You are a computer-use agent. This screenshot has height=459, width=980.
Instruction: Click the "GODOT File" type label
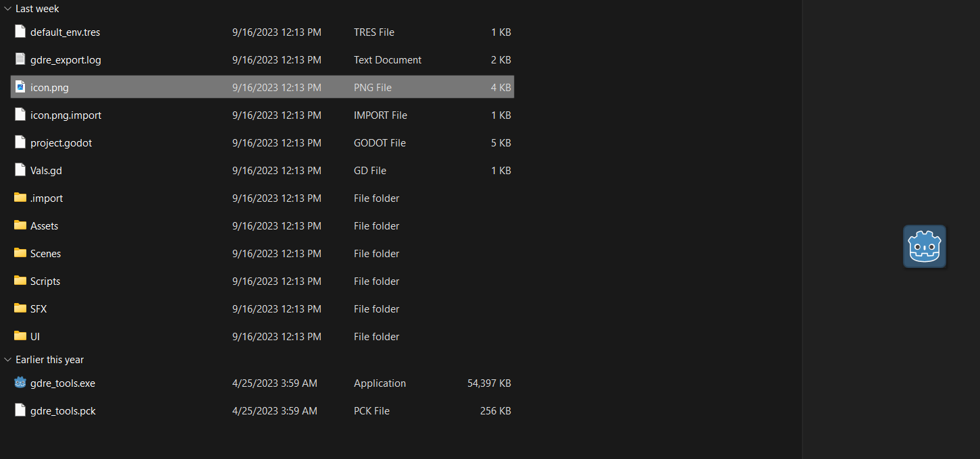pos(380,143)
